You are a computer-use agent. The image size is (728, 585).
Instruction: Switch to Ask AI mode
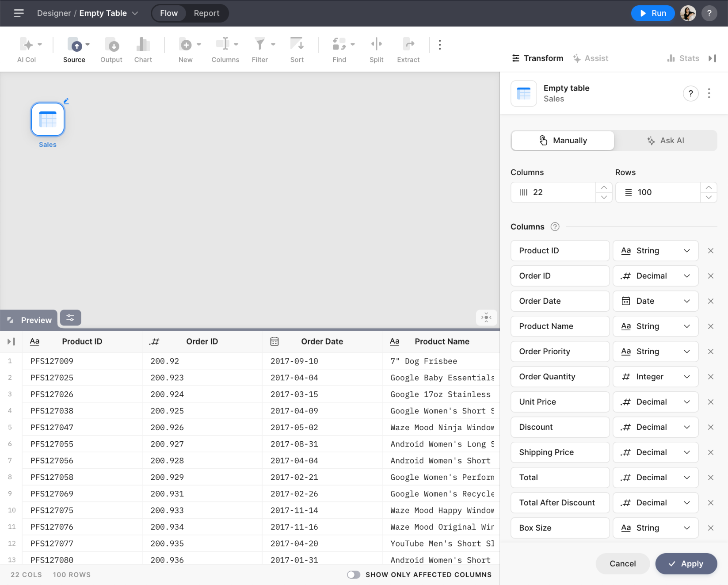coord(665,141)
